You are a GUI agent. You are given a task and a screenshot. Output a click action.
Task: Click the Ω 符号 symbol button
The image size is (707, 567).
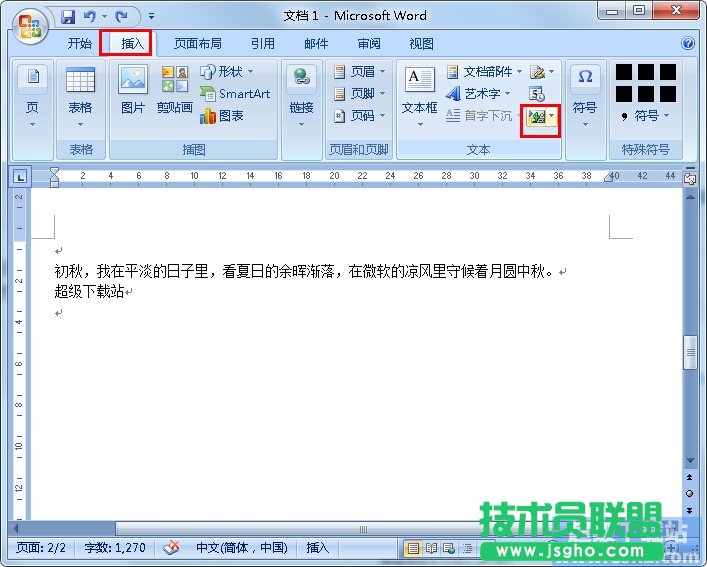585,95
